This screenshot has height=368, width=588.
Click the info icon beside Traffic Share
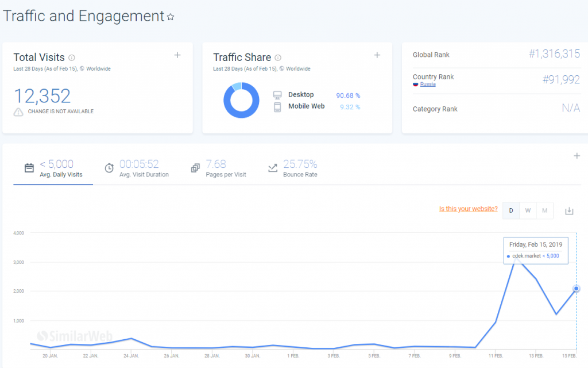pos(278,57)
